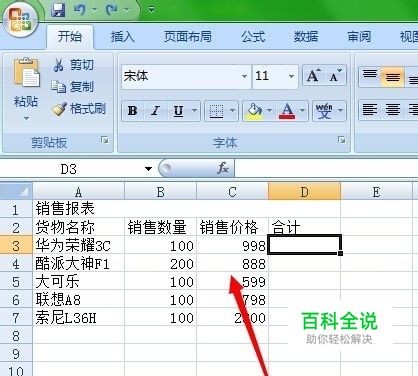Toggle Italic formatting

point(155,111)
